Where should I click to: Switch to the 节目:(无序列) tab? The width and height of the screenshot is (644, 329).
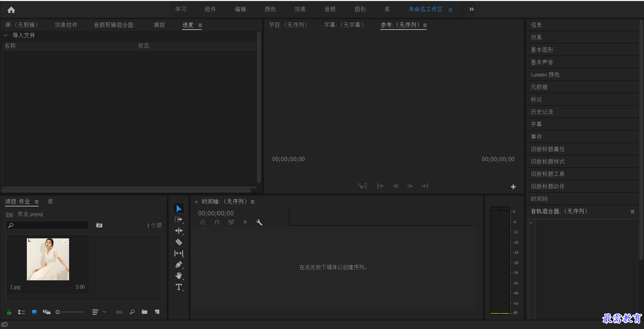pos(288,25)
